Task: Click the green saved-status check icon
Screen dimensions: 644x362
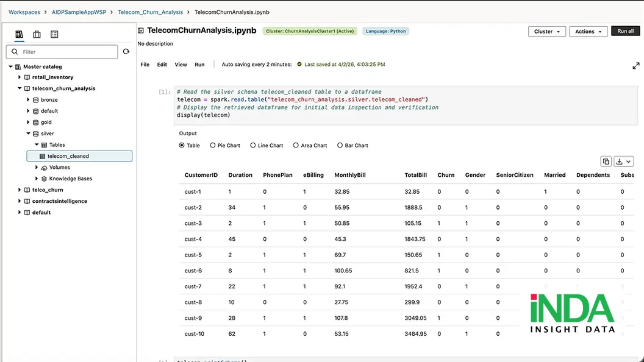Action: coord(299,64)
